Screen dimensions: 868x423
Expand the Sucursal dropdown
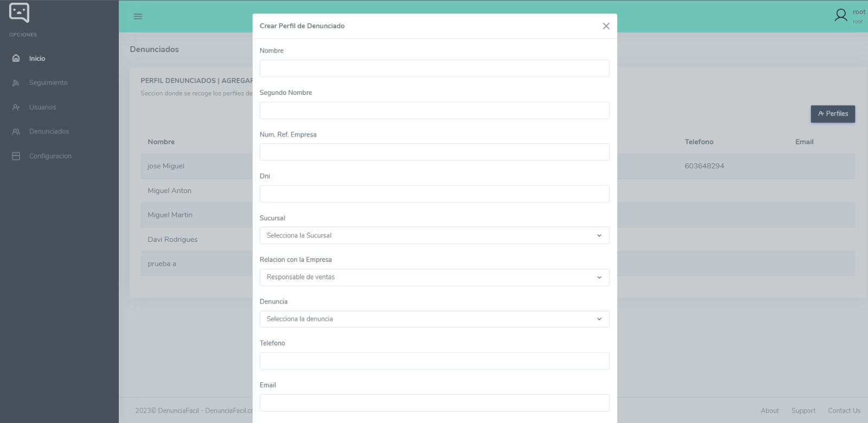(x=434, y=235)
